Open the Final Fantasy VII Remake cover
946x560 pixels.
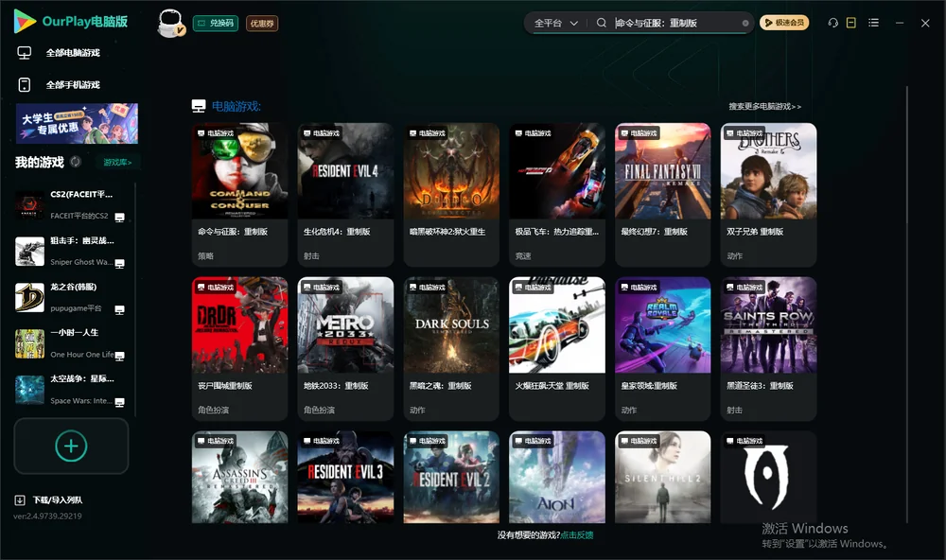click(663, 171)
